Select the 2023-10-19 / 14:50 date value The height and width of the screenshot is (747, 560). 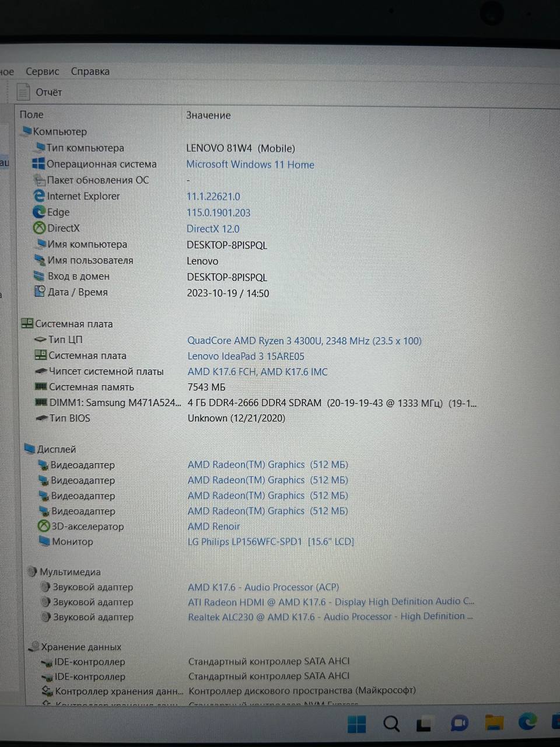[x=228, y=293]
